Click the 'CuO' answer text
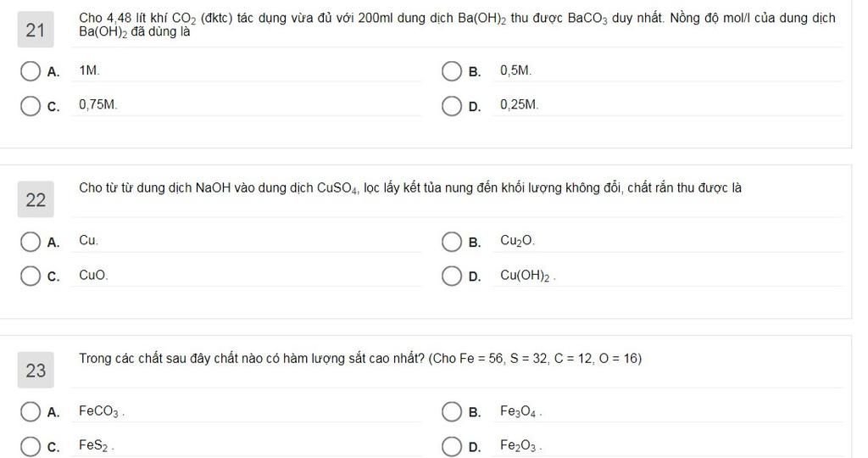 point(93,276)
